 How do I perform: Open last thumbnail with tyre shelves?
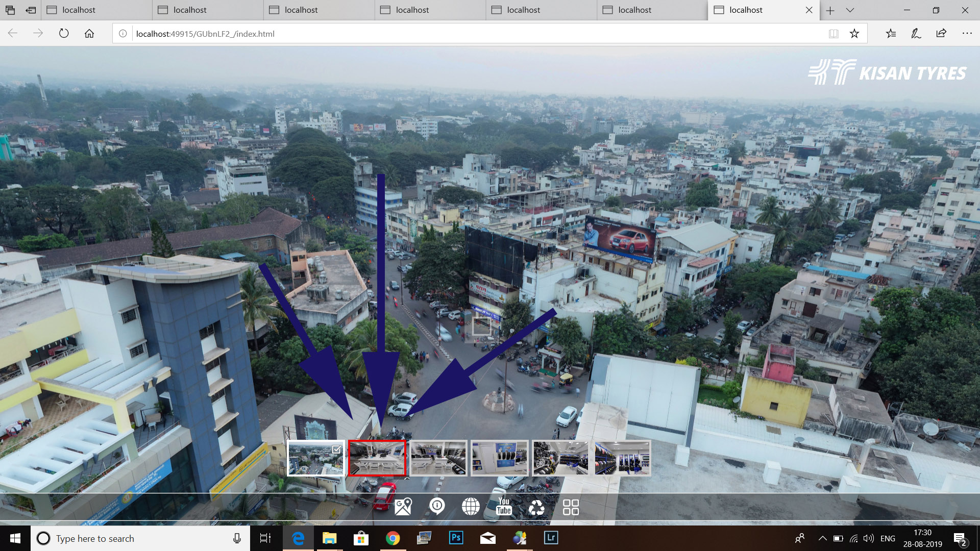point(622,458)
